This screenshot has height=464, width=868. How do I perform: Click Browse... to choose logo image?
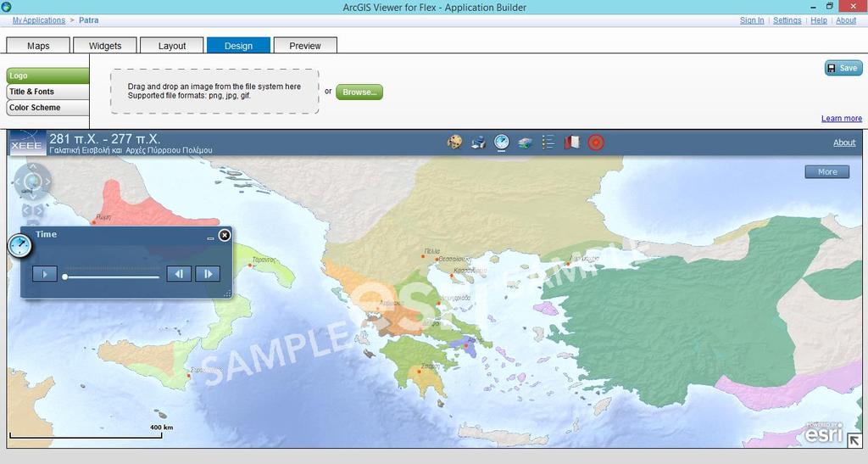coord(359,92)
